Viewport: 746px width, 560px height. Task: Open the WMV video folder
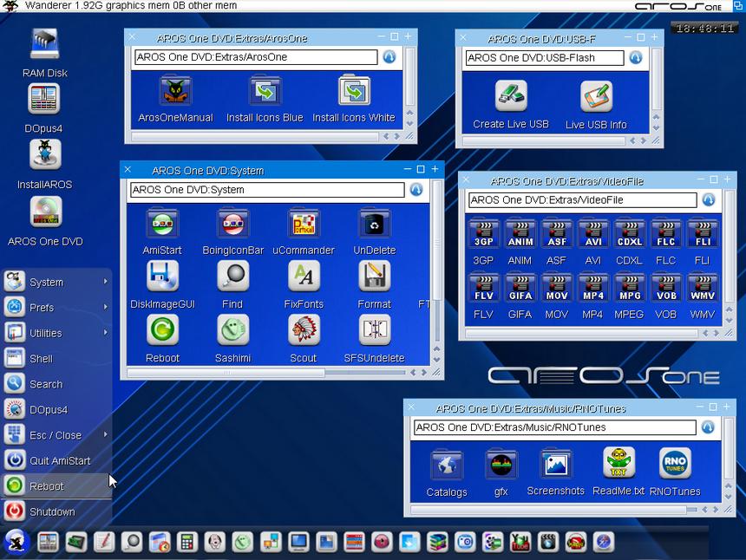[x=703, y=288]
